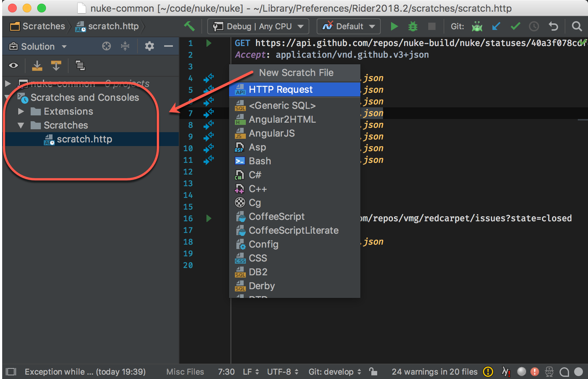The width and height of the screenshot is (588, 379).
Task: Click scratch.http breadcrumb in navigation bar
Action: click(x=107, y=26)
